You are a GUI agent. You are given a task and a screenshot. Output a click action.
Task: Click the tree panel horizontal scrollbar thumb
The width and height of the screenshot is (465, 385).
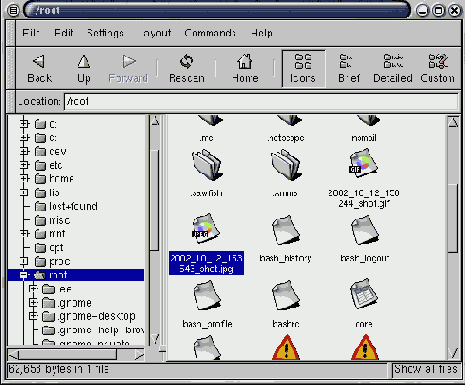coord(68,354)
